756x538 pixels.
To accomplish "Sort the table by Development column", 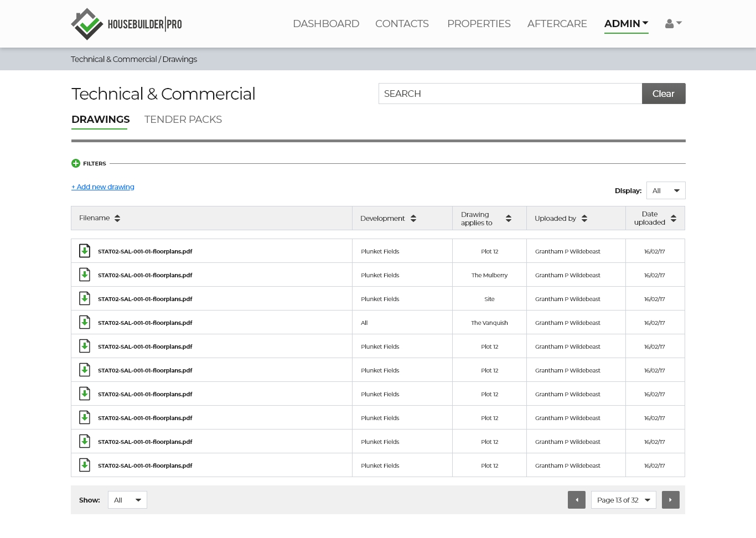I will pyautogui.click(x=413, y=219).
